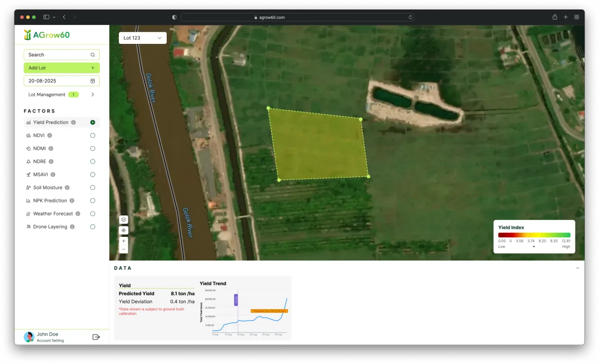The width and height of the screenshot is (599, 364).
Task: Click the purple marker on Yield Trend chart
Action: 236,300
